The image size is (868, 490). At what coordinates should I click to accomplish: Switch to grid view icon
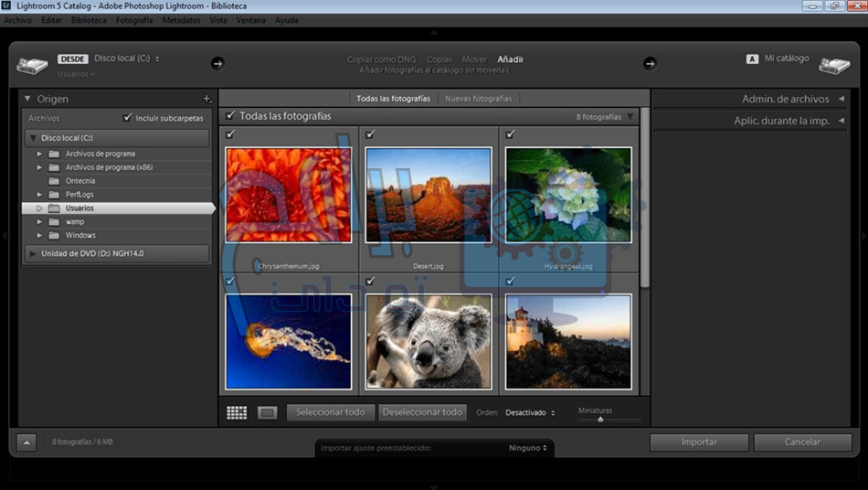237,413
